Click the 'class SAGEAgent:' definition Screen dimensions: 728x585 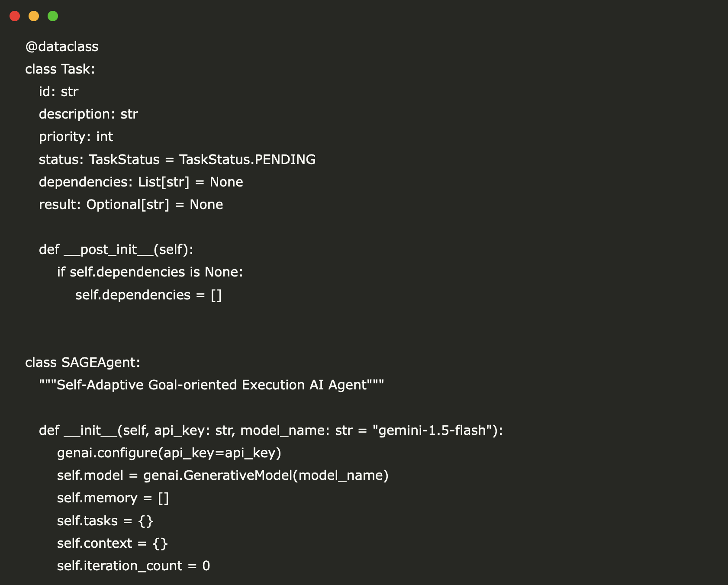point(83,362)
